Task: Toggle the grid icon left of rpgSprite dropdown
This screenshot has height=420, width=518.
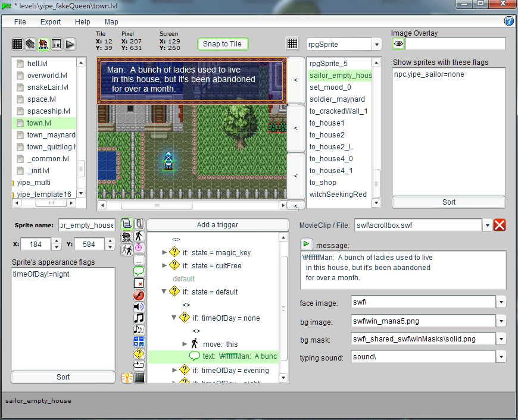Action: (292, 43)
